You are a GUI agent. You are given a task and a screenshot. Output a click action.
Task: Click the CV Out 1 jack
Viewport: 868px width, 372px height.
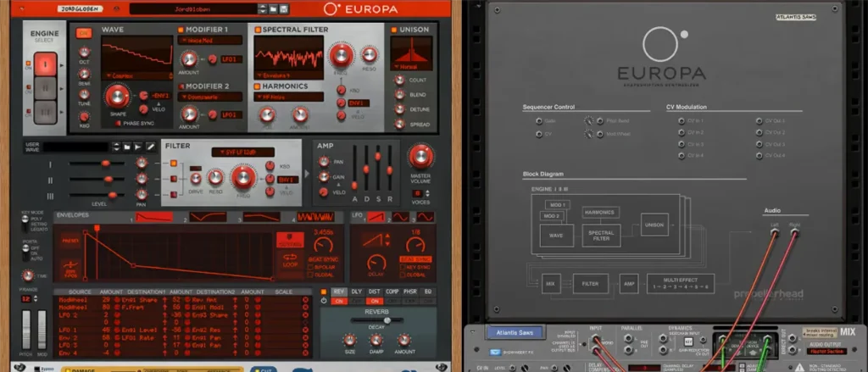759,120
